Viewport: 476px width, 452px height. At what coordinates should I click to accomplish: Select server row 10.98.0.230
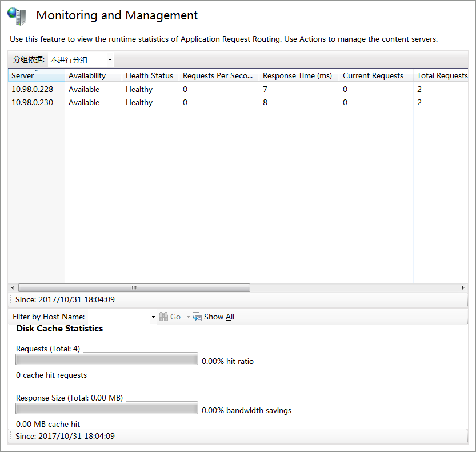coord(238,102)
